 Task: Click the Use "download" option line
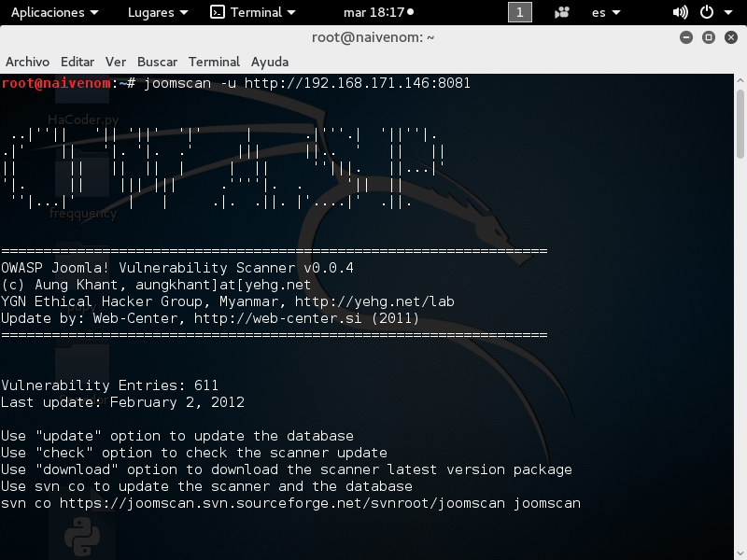(287, 469)
